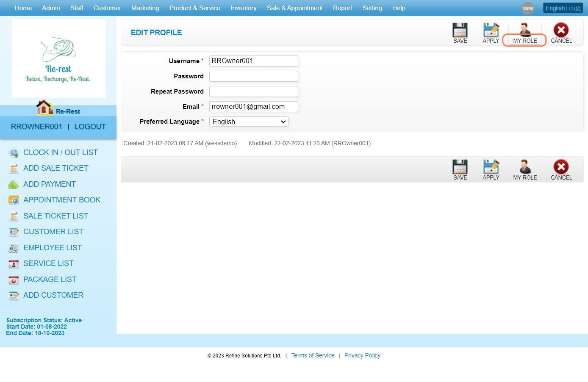Open Privacy Policy link
This screenshot has width=588, height=382.
pos(362,355)
